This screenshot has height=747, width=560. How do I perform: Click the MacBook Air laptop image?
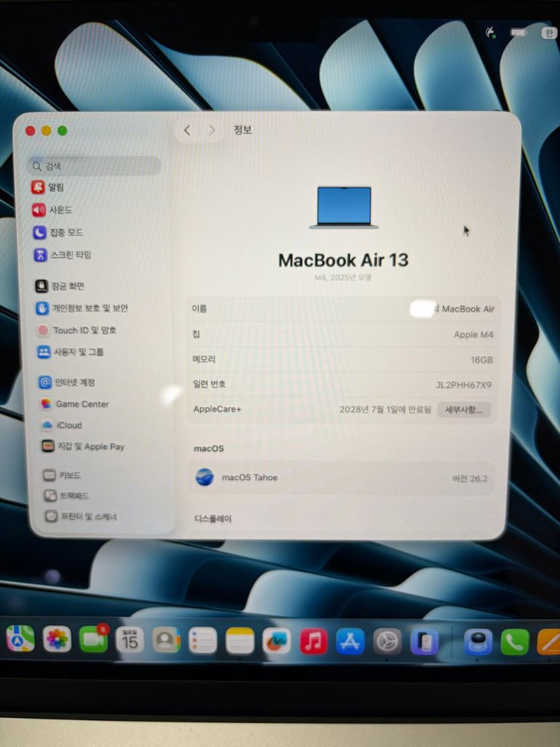tap(343, 207)
